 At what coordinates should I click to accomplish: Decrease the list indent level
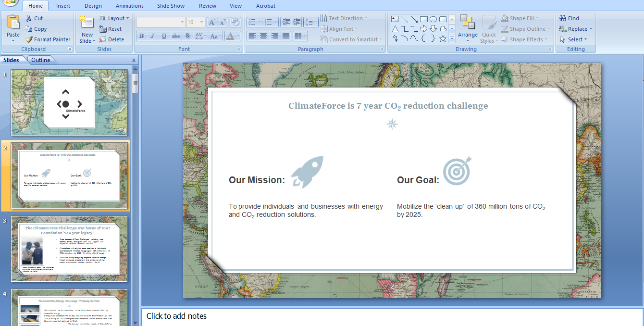[x=286, y=22]
